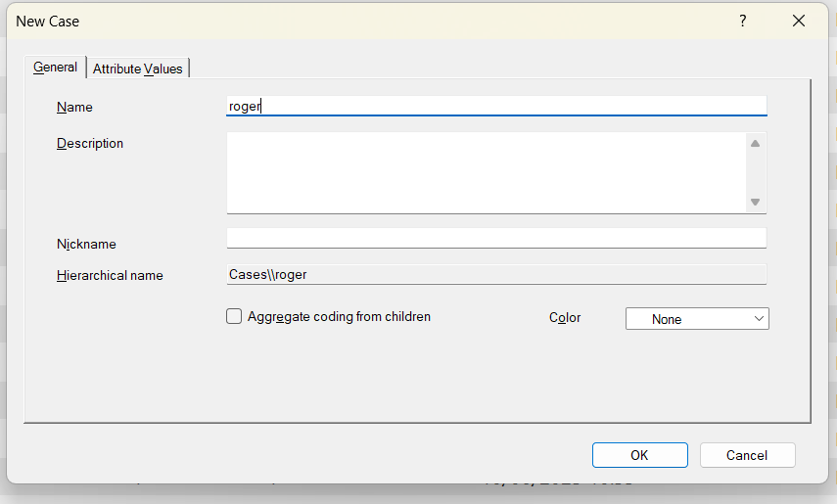Click the Hierarchical name field showing Cases\\roger

point(496,275)
